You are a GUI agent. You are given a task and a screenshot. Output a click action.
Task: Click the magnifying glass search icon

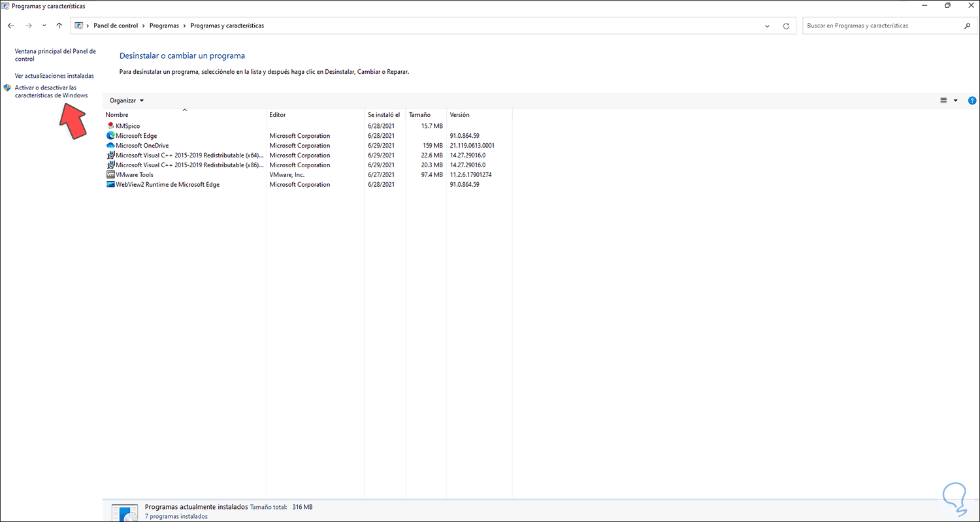(967, 26)
